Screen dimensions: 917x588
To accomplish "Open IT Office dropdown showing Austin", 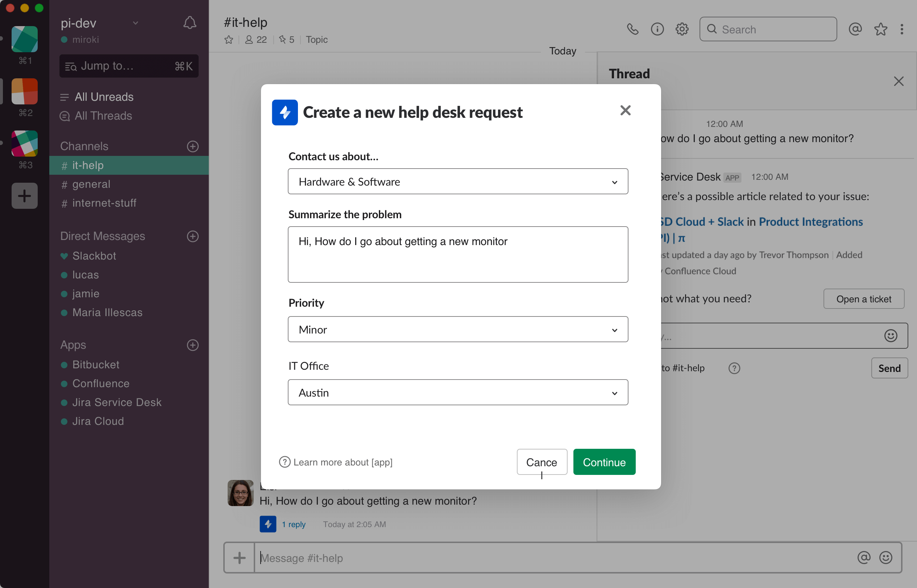I will [x=458, y=392].
